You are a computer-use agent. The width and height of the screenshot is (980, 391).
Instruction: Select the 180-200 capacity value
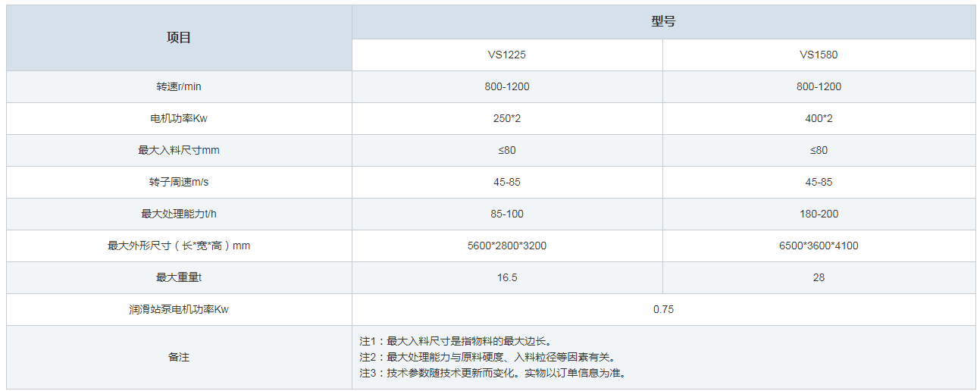(819, 214)
